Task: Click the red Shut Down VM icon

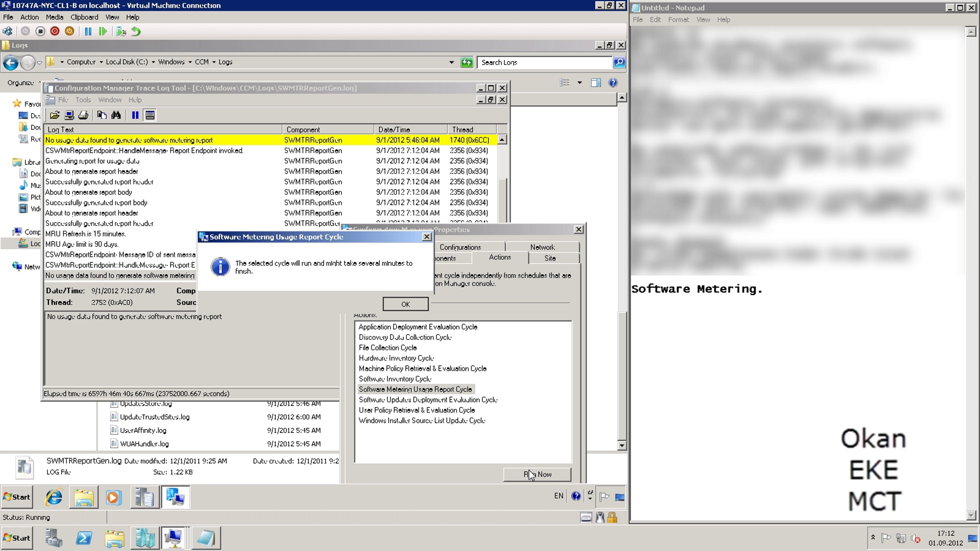Action: (55, 31)
